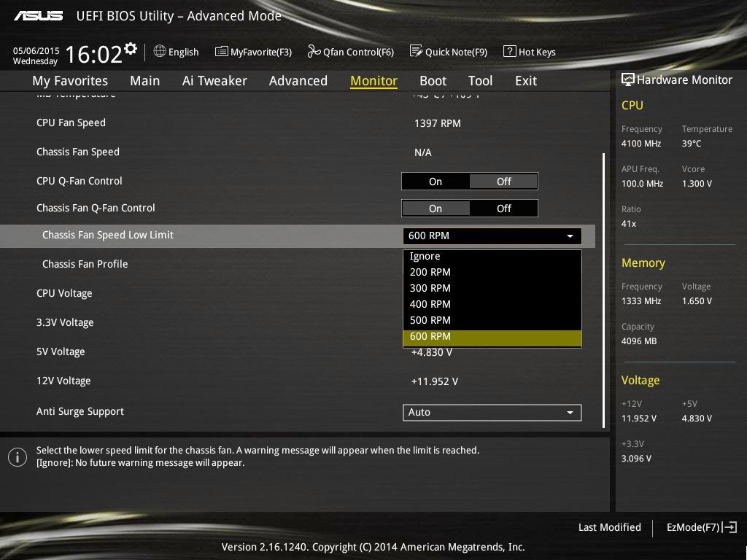The width and height of the screenshot is (747, 560).
Task: Click the settings gear beside the clock
Action: click(x=130, y=49)
